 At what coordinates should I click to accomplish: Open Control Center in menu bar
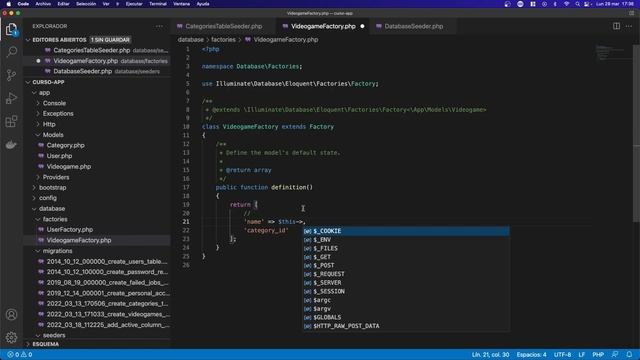pos(587,4)
